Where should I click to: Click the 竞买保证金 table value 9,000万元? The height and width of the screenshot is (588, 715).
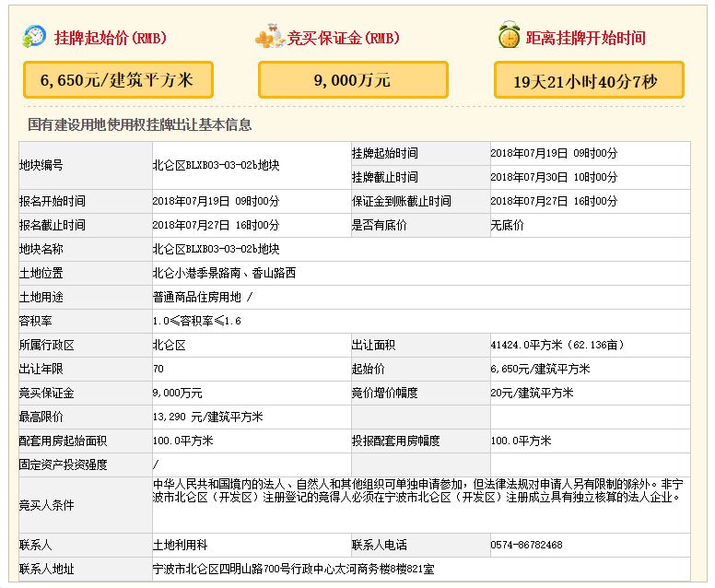click(x=178, y=393)
